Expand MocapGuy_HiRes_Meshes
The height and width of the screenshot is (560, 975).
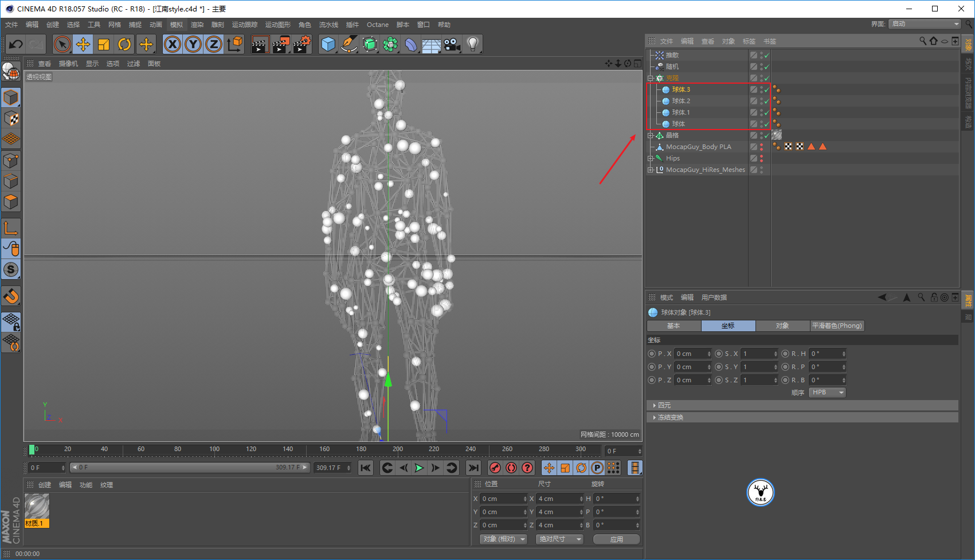point(651,170)
